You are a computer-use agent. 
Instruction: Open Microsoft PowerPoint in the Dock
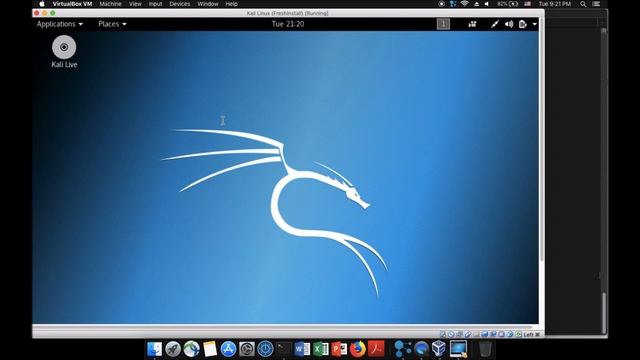click(339, 349)
